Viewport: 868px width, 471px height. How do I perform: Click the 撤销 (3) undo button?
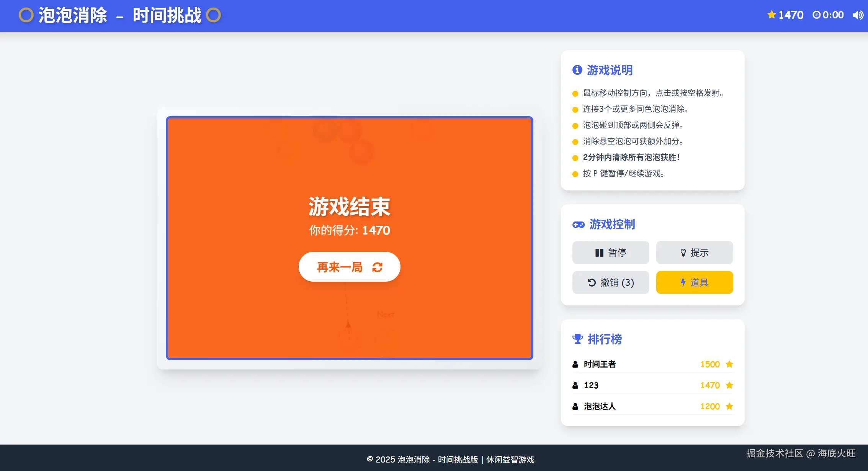(x=610, y=282)
